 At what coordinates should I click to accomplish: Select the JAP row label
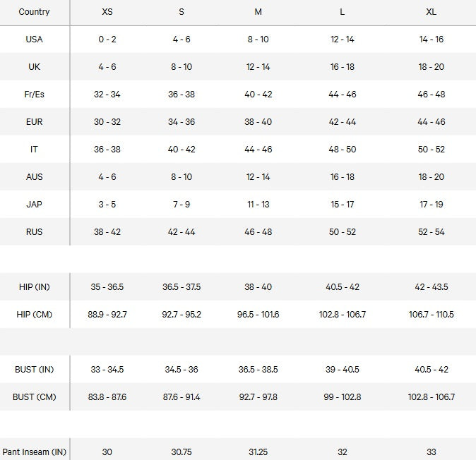[x=34, y=205]
